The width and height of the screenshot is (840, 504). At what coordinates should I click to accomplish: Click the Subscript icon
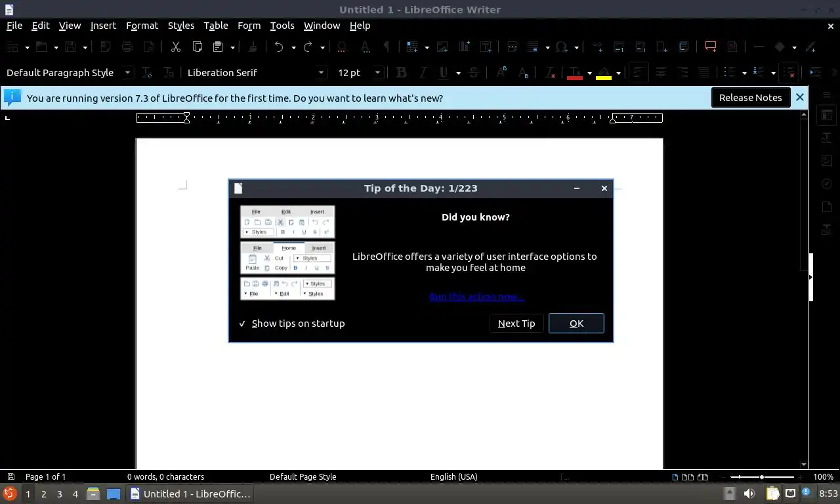(x=524, y=72)
